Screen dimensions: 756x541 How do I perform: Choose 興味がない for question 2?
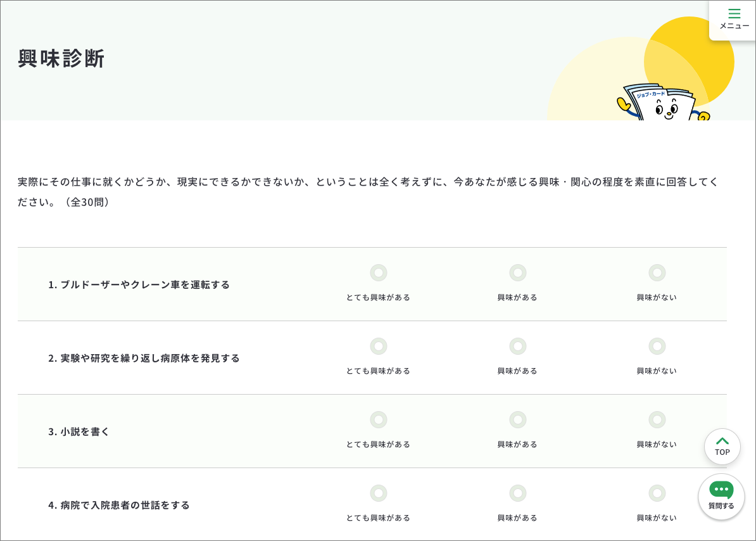[657, 347]
